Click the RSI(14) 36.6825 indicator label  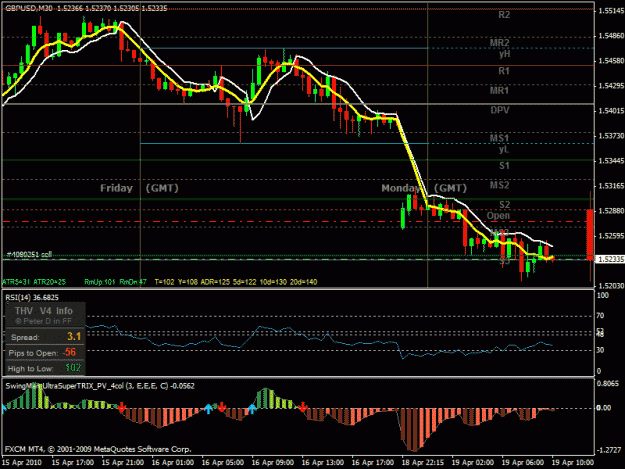pyautogui.click(x=32, y=298)
